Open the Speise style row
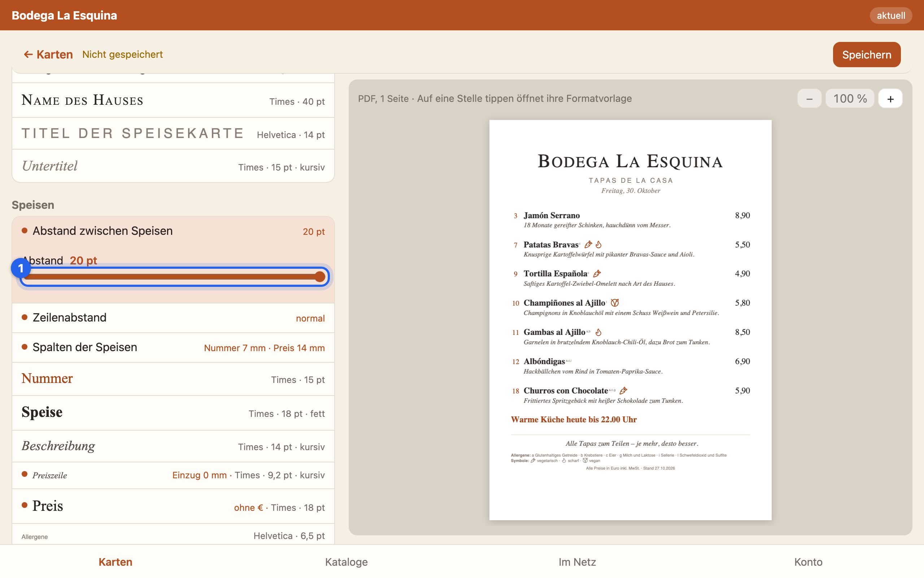 pos(173,413)
